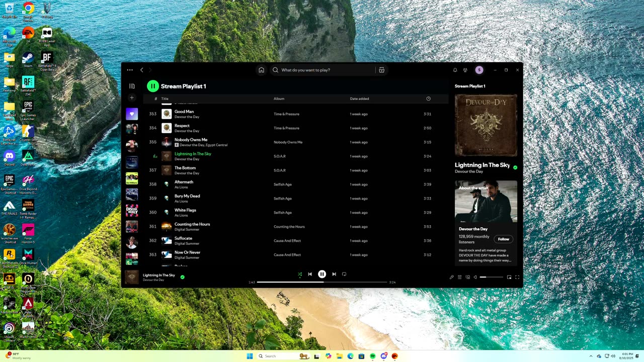The height and width of the screenshot is (362, 644).
Task: Open Forza Horizon 5 desktop shortcut
Action: [28, 234]
